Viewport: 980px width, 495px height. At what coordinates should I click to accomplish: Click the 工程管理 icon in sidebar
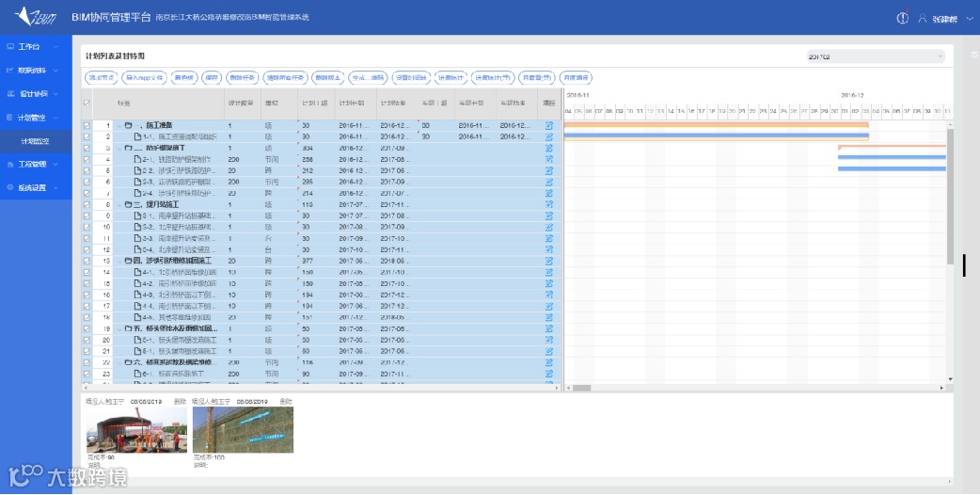[x=10, y=164]
